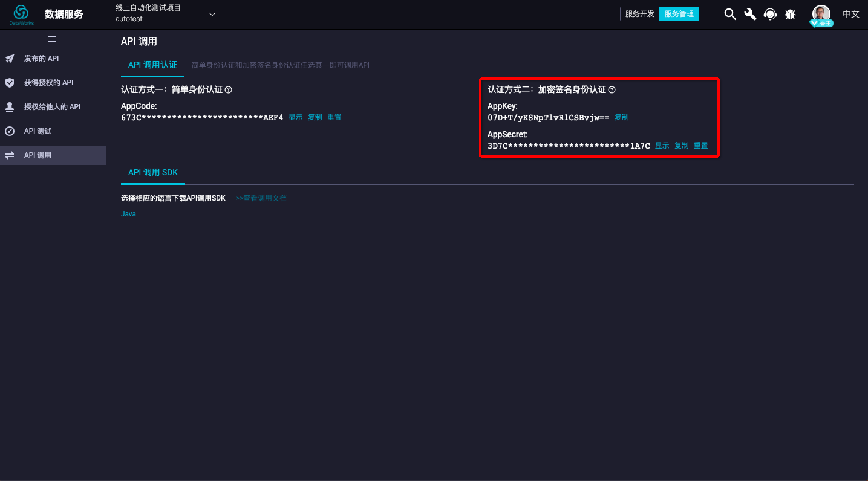The image size is (868, 481).
Task: Click the masked AppCode value 673C
Action: coord(202,117)
